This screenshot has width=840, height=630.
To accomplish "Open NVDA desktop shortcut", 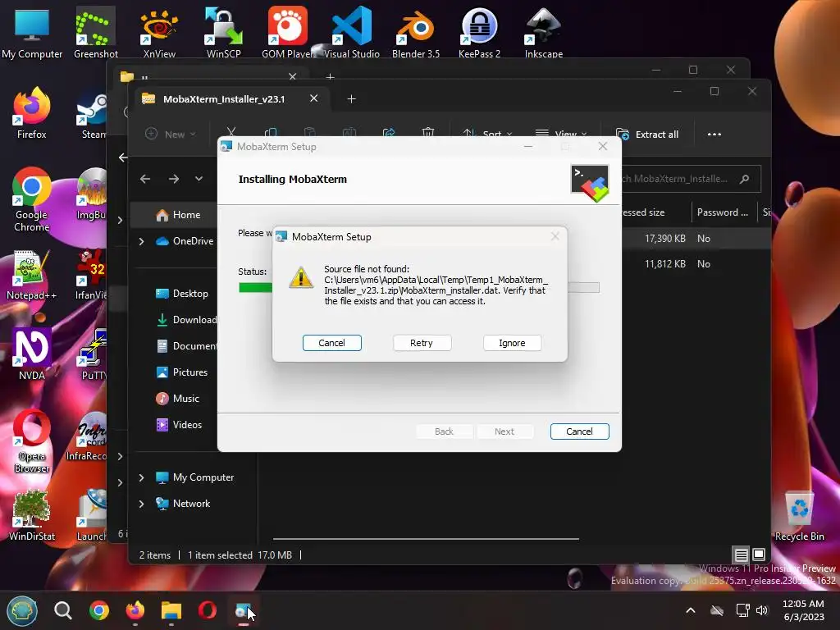I will [x=32, y=354].
